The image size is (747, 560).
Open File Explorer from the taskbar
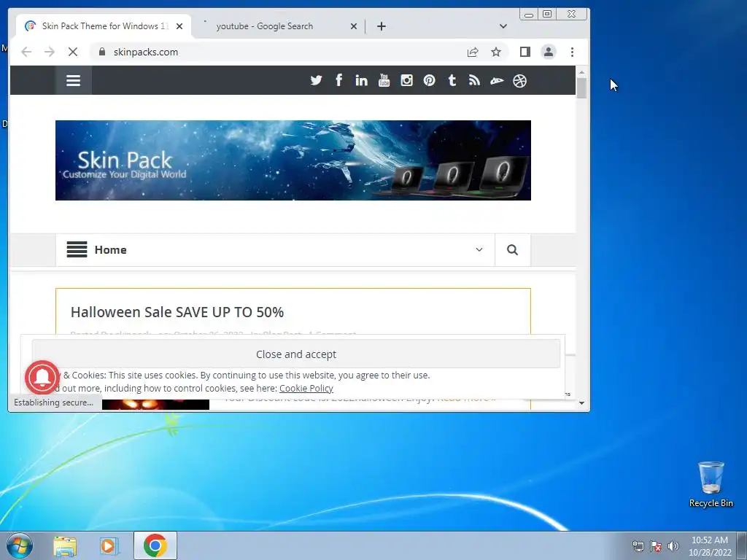[x=65, y=546]
